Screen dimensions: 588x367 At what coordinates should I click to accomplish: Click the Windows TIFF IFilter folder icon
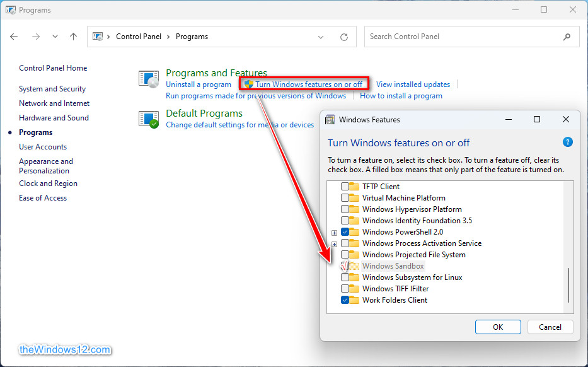click(354, 289)
